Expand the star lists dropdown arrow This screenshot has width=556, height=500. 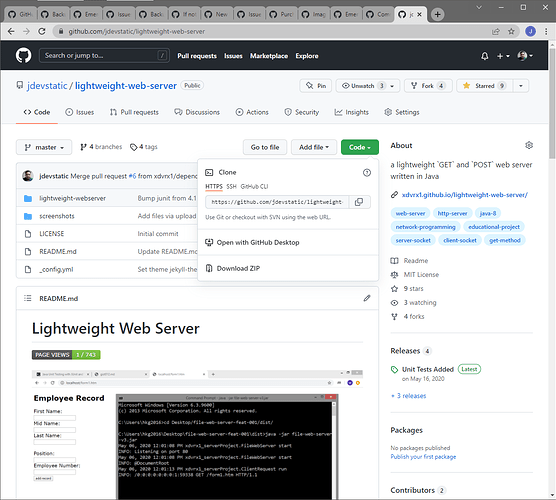[x=521, y=86]
